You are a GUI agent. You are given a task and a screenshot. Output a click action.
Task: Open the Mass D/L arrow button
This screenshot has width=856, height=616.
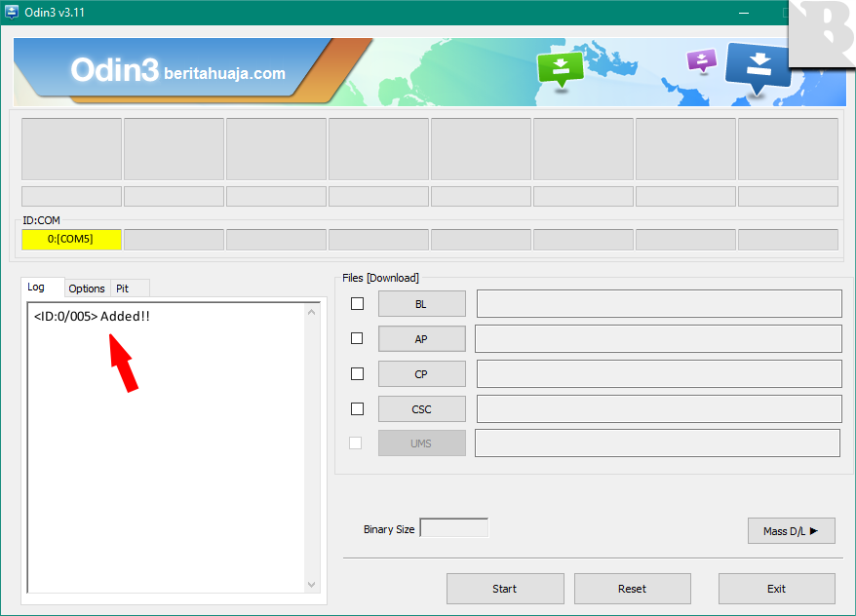(791, 531)
